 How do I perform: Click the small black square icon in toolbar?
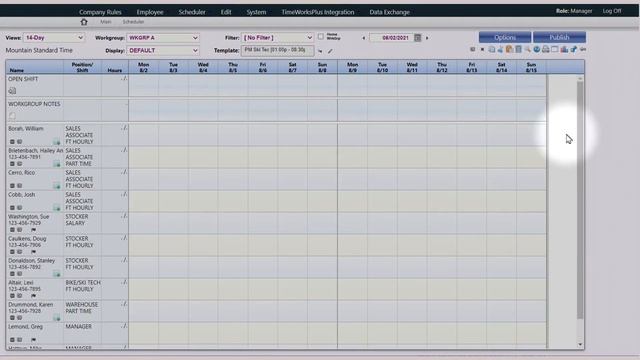click(x=482, y=49)
